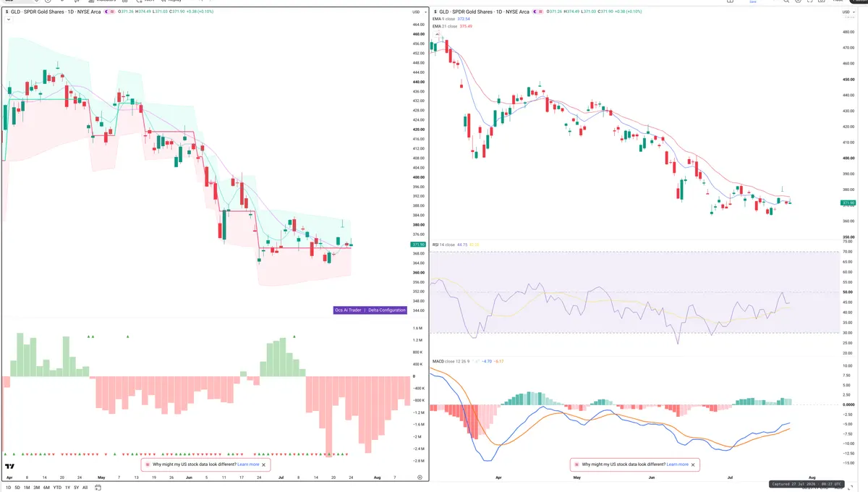
Task: Select the RSI 14 close indicator legend
Action: (x=444, y=245)
